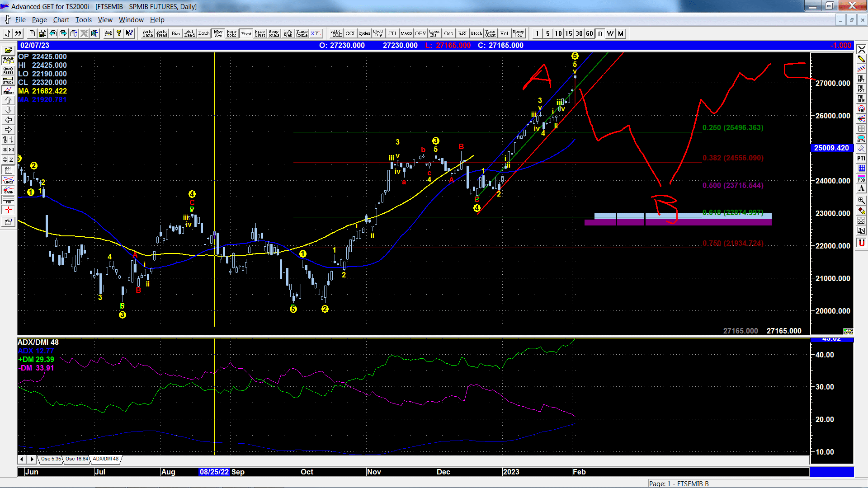Screen dimensions: 868x488
Task: Click the red crosshair icon
Action: click(9, 210)
